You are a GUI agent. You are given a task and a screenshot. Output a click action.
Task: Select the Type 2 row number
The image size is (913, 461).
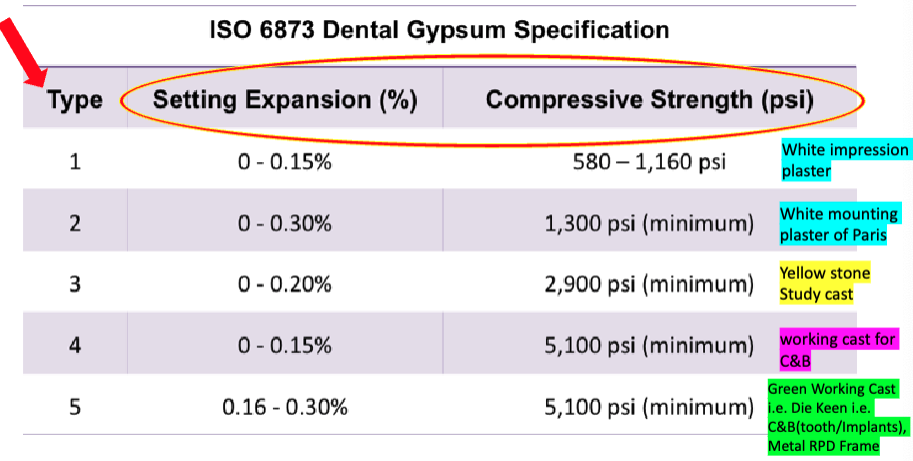pyautogui.click(x=74, y=222)
